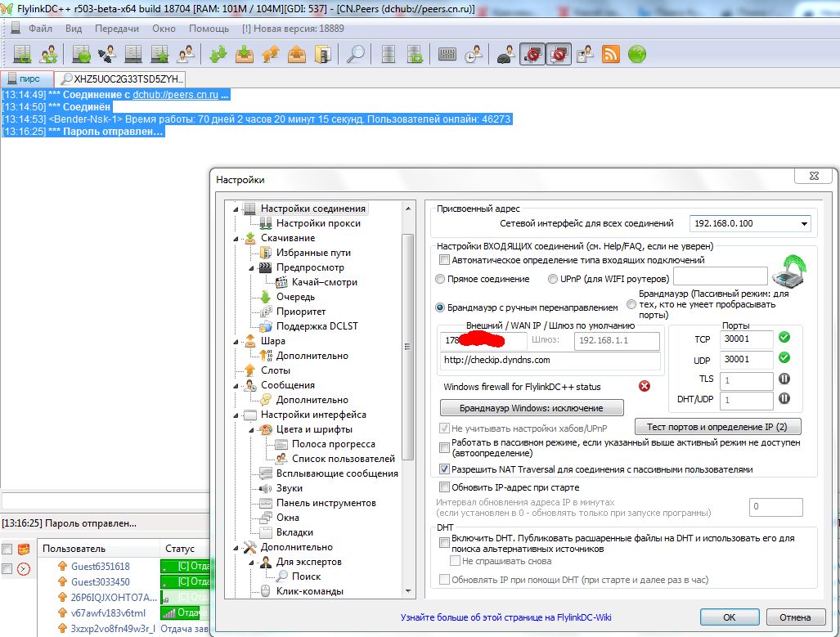Collapse the 'Предпросмотр' tree node
The image size is (840, 637).
pos(251,268)
